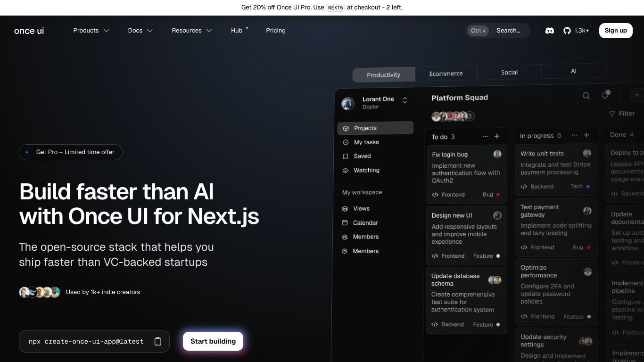Expand the Resources menu
The image size is (644, 362).
click(x=192, y=31)
